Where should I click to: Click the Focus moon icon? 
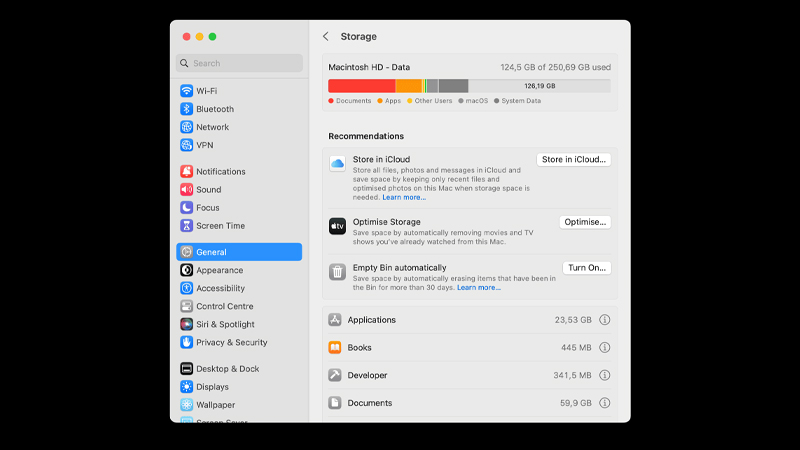click(187, 208)
